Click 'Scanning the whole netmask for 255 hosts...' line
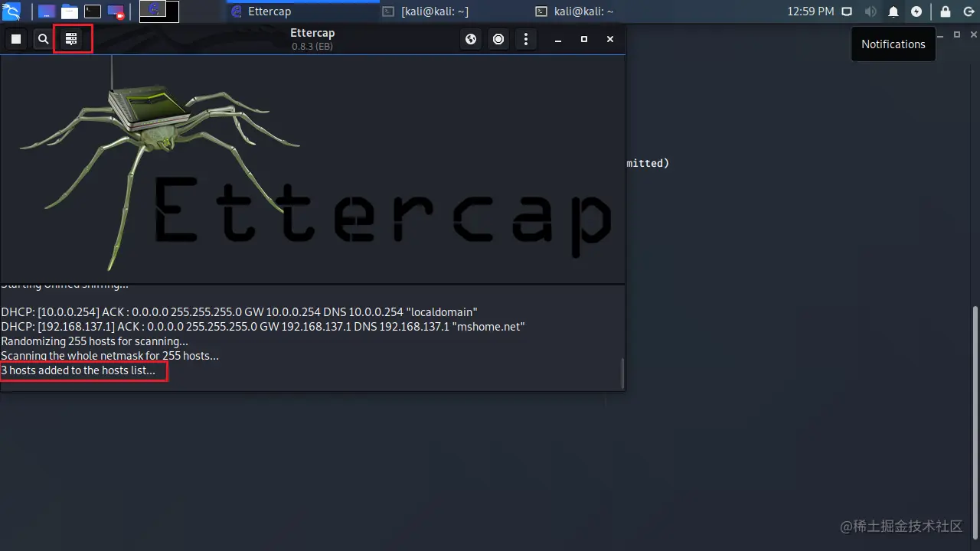 point(110,356)
